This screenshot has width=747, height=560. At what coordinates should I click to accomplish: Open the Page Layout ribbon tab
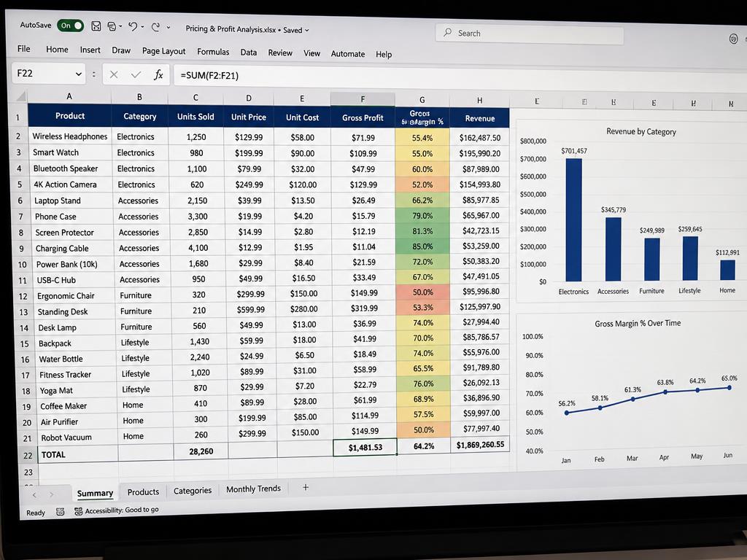click(x=163, y=51)
